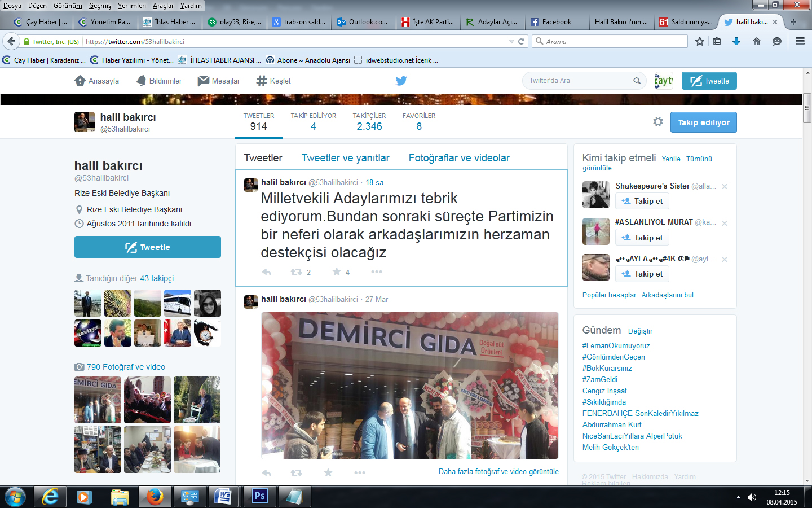Open the Abone ~ Anadolu Ajansı bookmark
Viewport: 812px width, 508px height.
308,60
